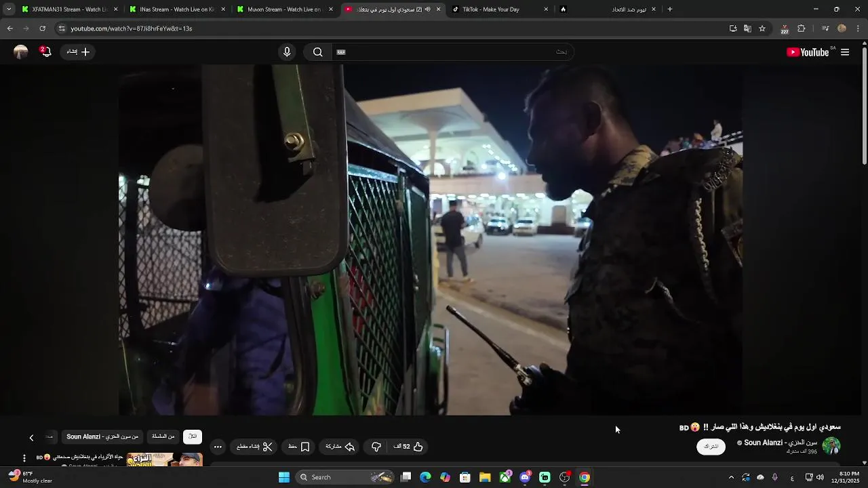868x488 pixels.
Task: Open more actions three-dot menu under video
Action: click(218, 447)
